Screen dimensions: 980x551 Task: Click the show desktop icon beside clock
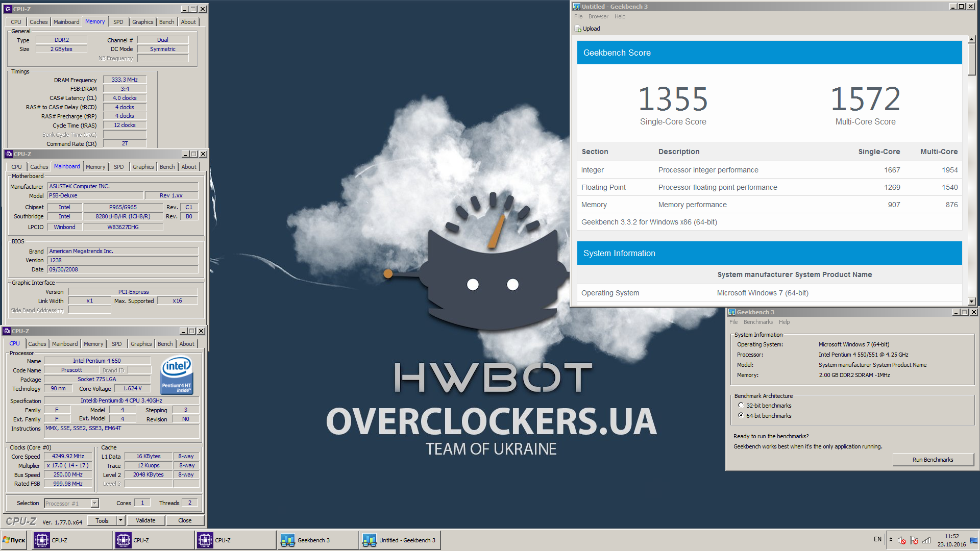(x=974, y=540)
